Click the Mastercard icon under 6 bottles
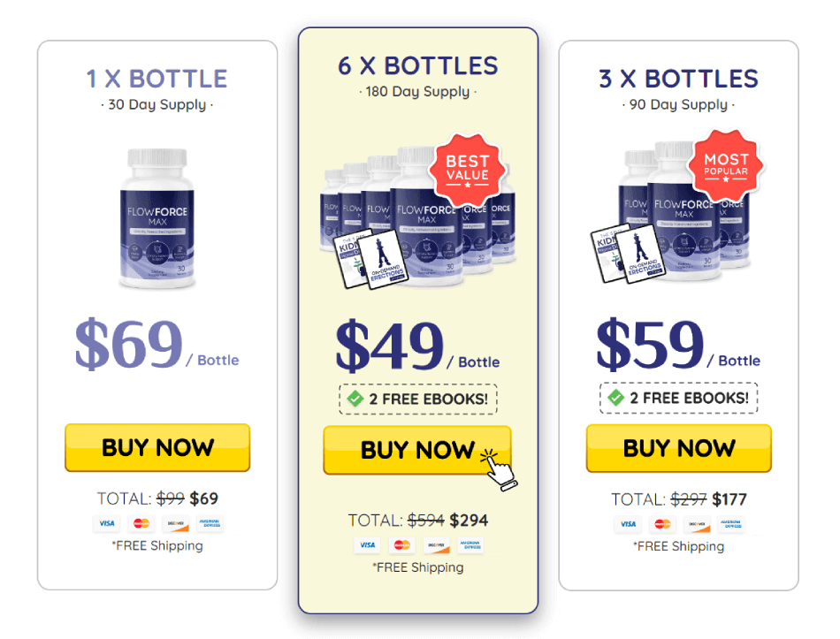The image size is (840, 639). 401,544
